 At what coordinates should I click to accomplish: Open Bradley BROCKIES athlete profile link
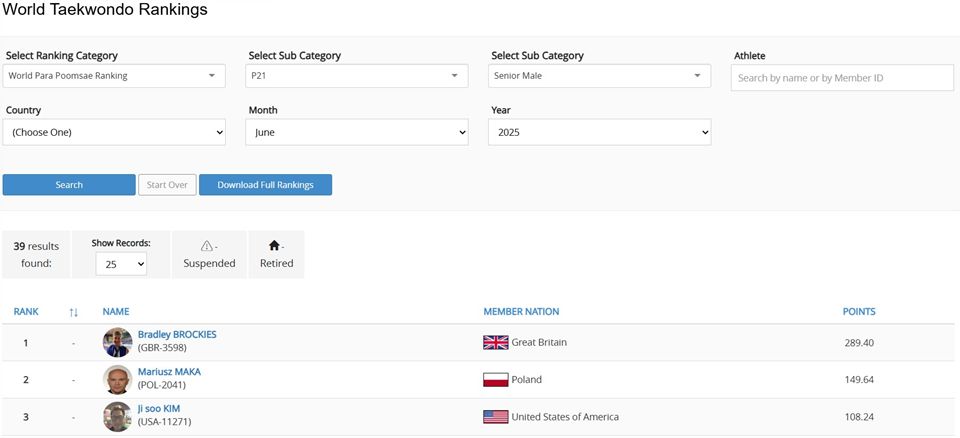177,334
